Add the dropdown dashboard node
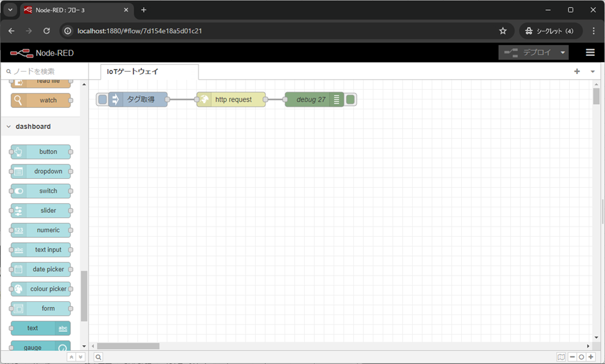The width and height of the screenshot is (605, 364). 41,171
